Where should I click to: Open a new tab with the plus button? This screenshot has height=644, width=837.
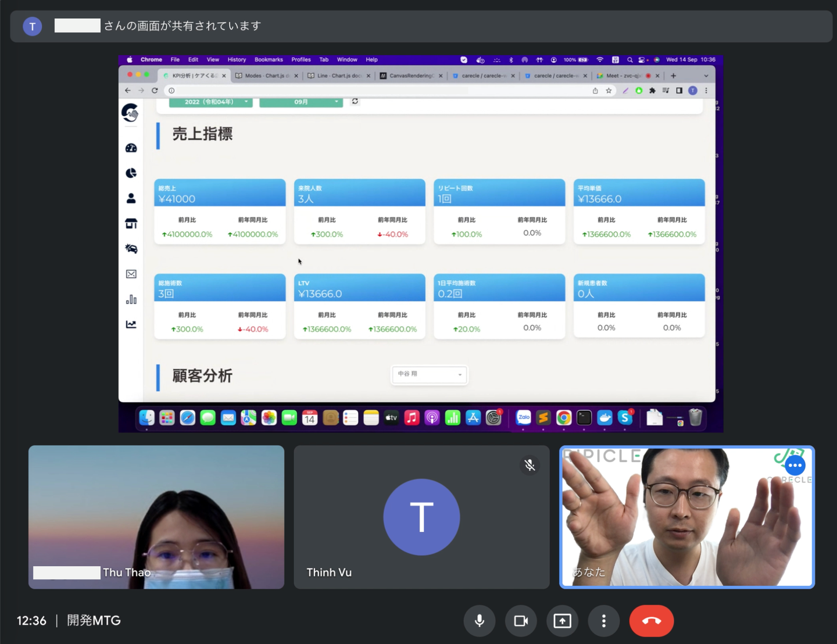[x=674, y=76]
